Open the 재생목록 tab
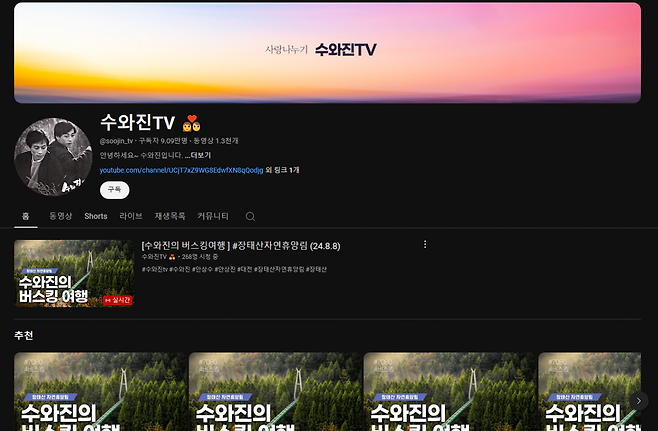658x431 pixels. click(x=170, y=216)
